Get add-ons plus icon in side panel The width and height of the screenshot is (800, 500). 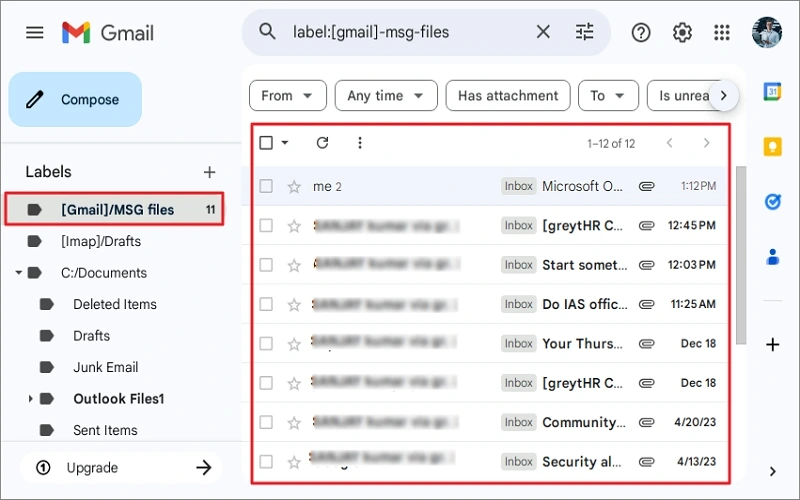pyautogui.click(x=772, y=345)
